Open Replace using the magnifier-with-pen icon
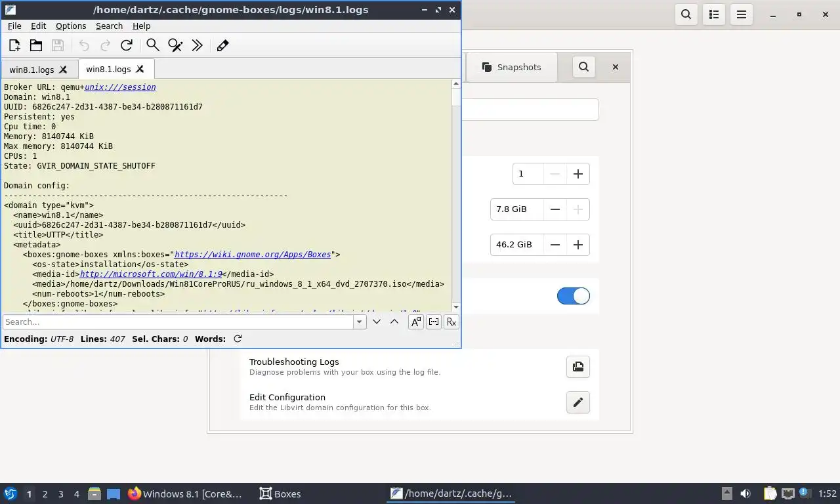 click(175, 45)
